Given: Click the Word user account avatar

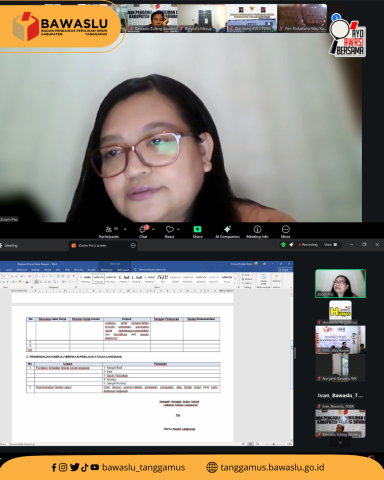Looking at the screenshot, I should pos(256,264).
